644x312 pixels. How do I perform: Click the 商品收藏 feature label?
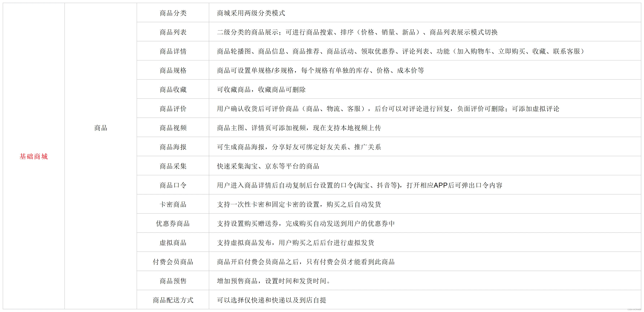click(x=173, y=90)
